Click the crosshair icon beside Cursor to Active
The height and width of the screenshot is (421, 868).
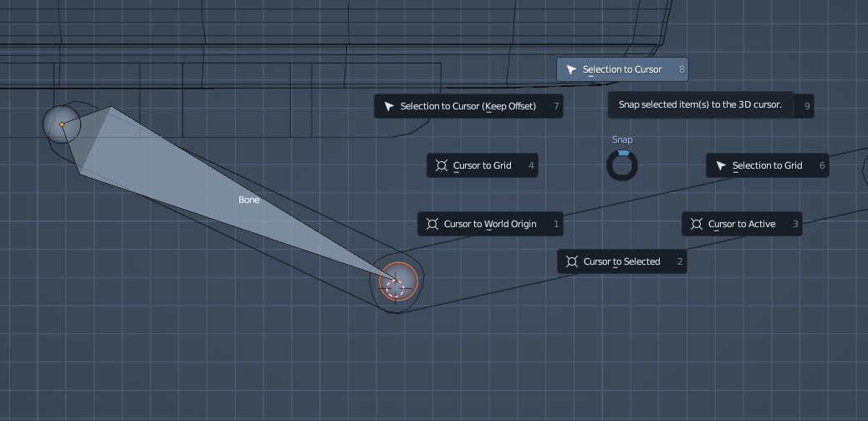pyautogui.click(x=697, y=224)
